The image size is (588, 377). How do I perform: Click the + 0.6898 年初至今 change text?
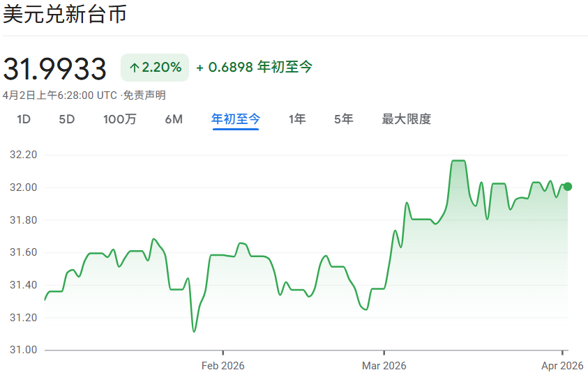pos(255,67)
